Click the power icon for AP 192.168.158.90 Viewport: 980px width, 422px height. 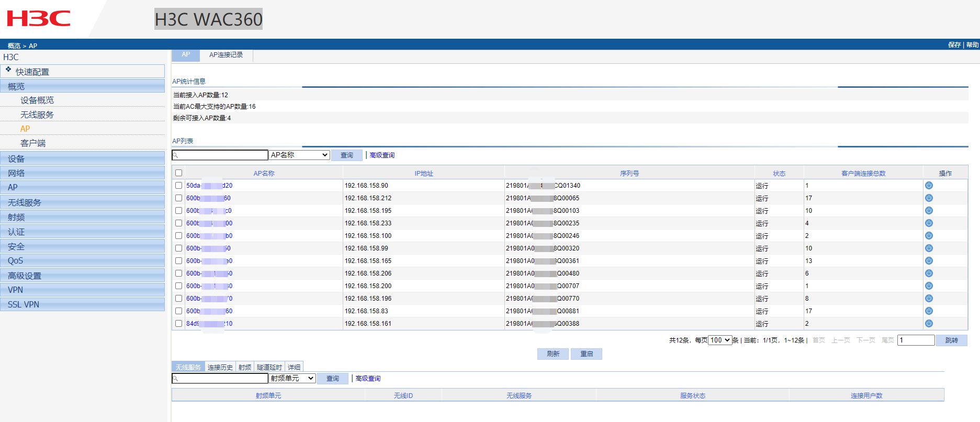(929, 186)
